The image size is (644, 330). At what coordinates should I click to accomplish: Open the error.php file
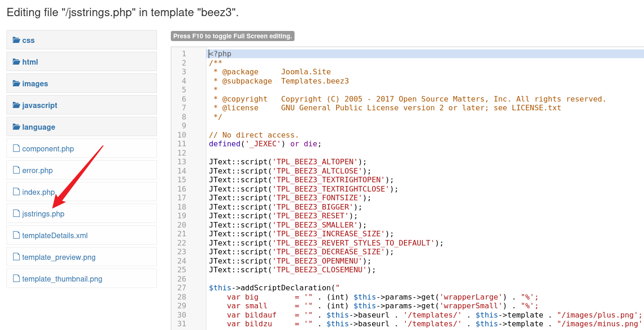pyautogui.click(x=37, y=170)
